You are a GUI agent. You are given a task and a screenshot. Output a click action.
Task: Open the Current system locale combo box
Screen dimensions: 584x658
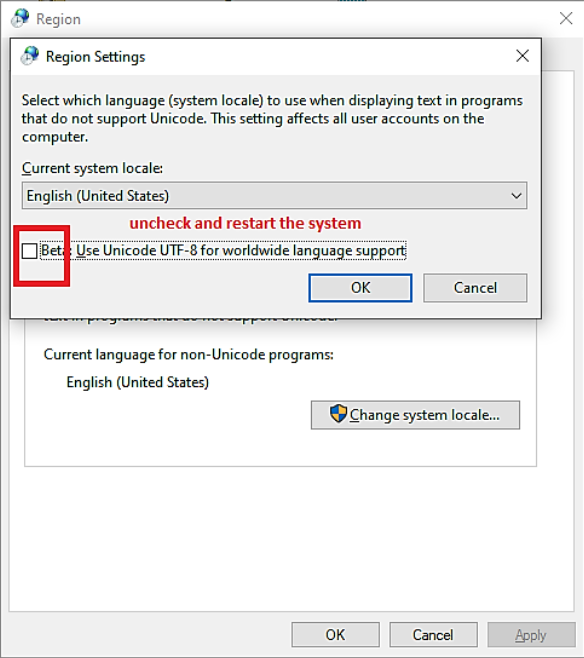click(274, 196)
